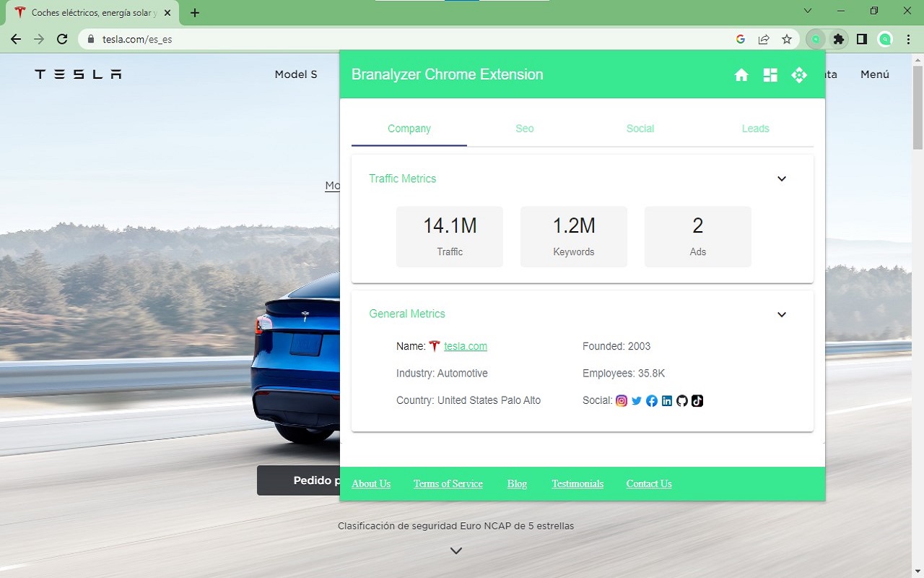Open Tesla's Instagram social icon
This screenshot has width=924, height=578.
coord(622,400)
